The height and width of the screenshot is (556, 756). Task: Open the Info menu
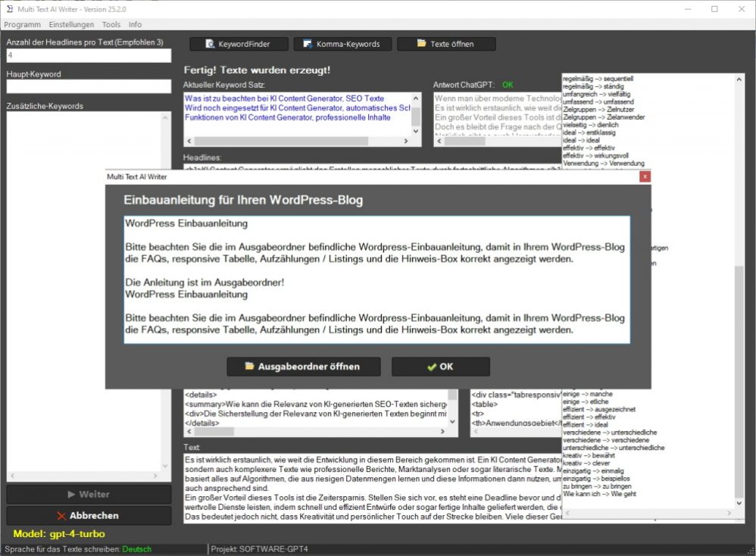(x=135, y=24)
